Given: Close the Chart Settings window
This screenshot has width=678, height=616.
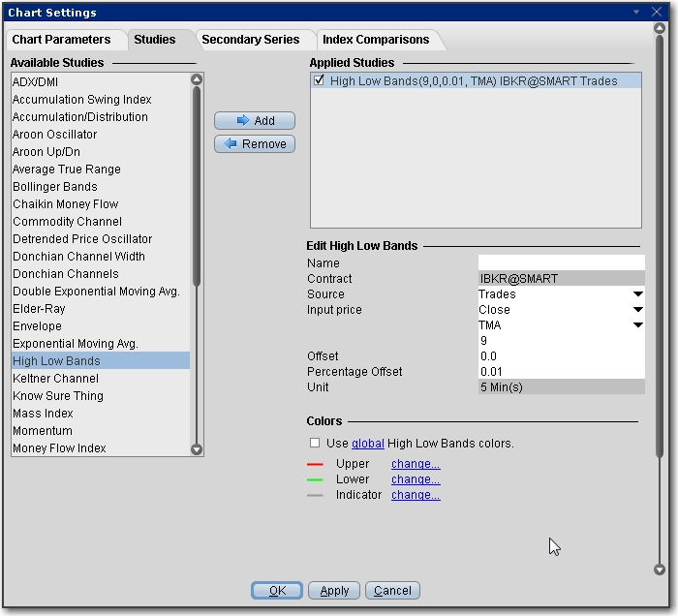Looking at the screenshot, I should pyautogui.click(x=661, y=13).
